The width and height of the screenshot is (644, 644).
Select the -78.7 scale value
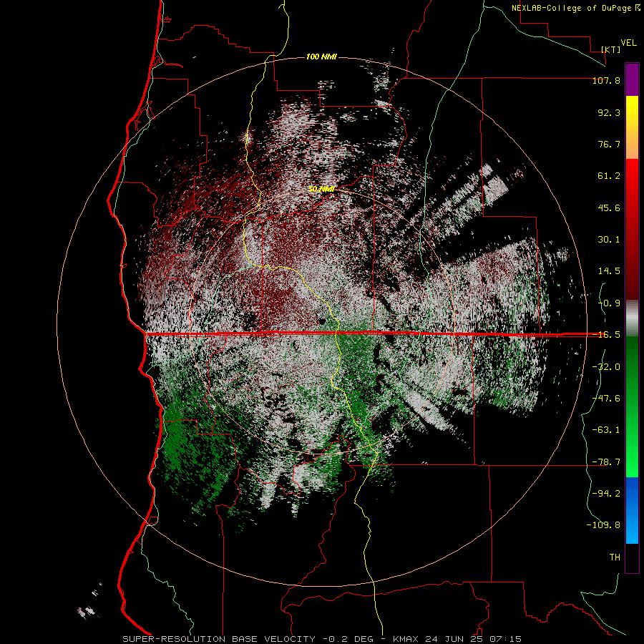point(606,462)
